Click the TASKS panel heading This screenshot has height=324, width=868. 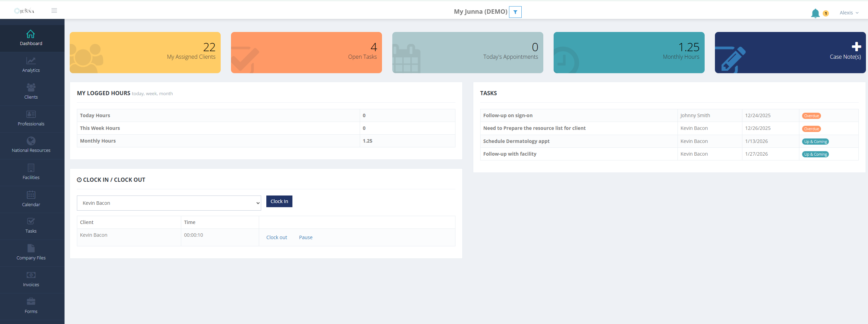click(x=488, y=93)
